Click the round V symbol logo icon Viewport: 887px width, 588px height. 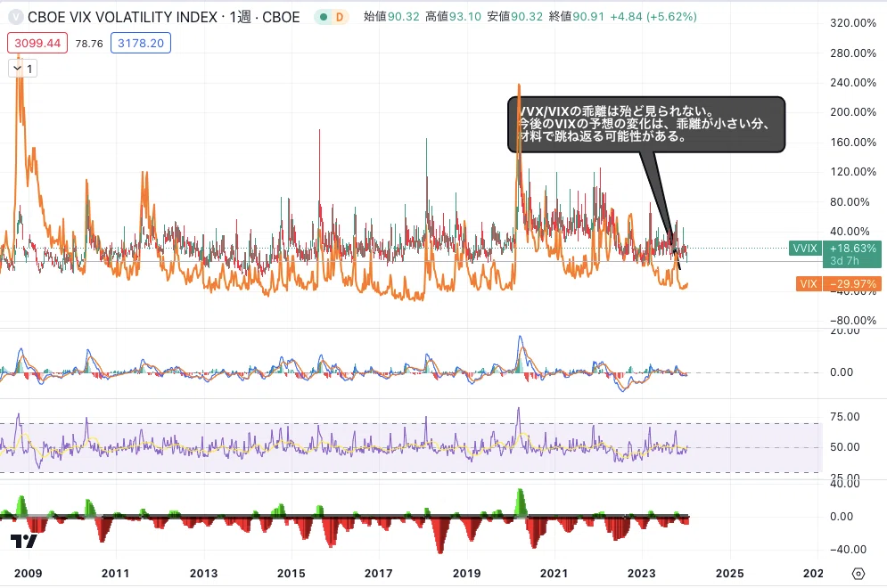click(x=16, y=17)
